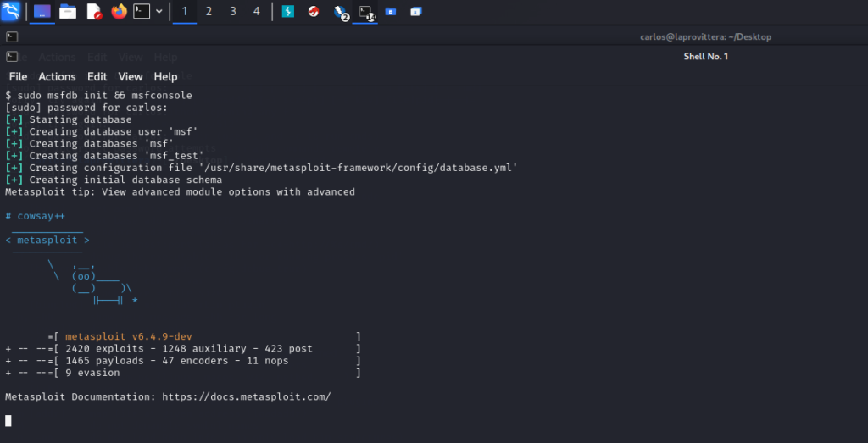Launch the text editor from the panel
Image resolution: width=868 pixels, height=443 pixels.
[93, 12]
